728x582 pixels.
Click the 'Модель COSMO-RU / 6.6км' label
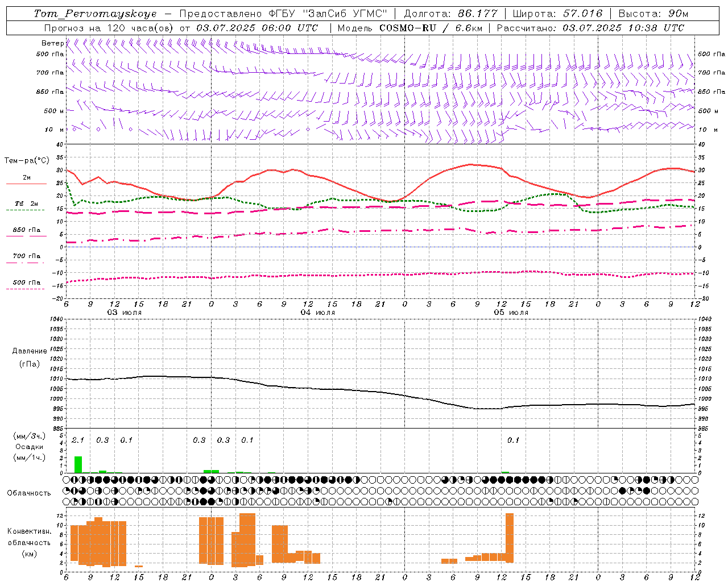(409, 28)
